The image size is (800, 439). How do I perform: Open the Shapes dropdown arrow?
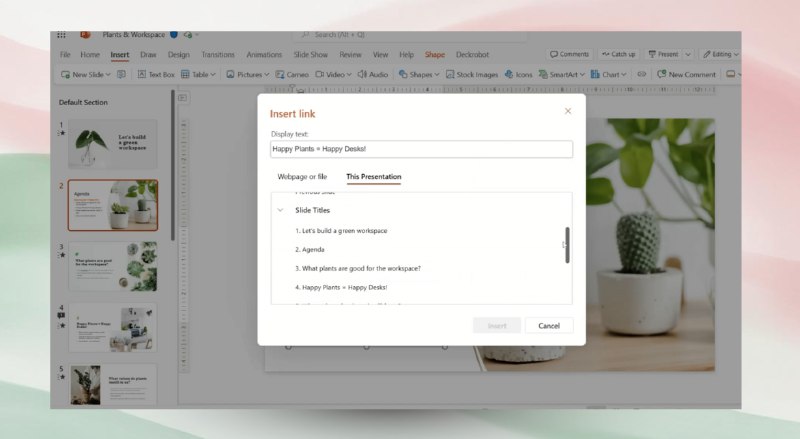coord(436,75)
